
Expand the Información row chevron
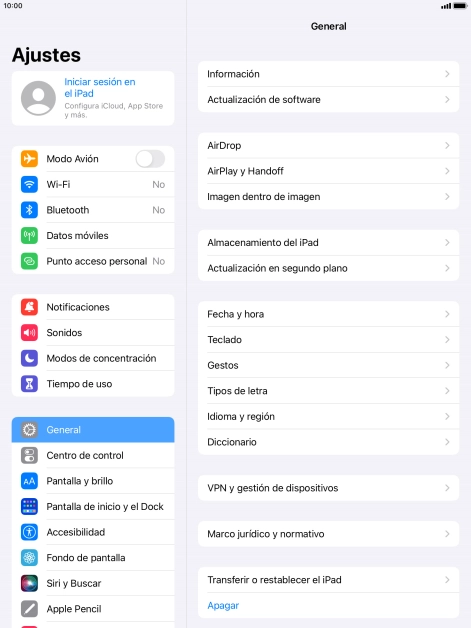point(447,74)
